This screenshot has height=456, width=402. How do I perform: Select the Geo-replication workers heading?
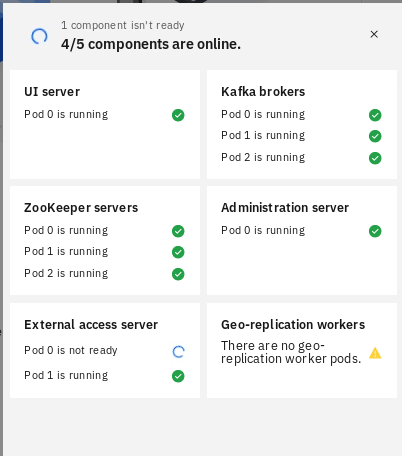pos(293,325)
